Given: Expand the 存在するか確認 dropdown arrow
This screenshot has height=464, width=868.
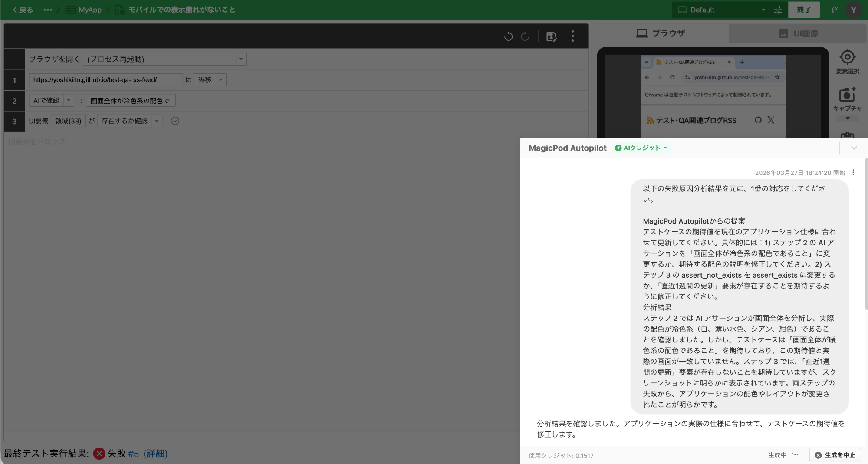Looking at the screenshot, I should tap(157, 121).
